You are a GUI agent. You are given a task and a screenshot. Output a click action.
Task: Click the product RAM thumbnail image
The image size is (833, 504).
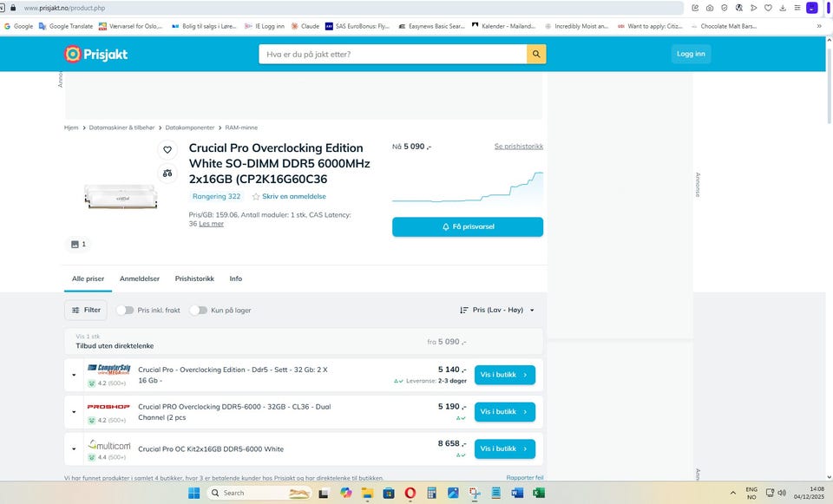coord(121,197)
